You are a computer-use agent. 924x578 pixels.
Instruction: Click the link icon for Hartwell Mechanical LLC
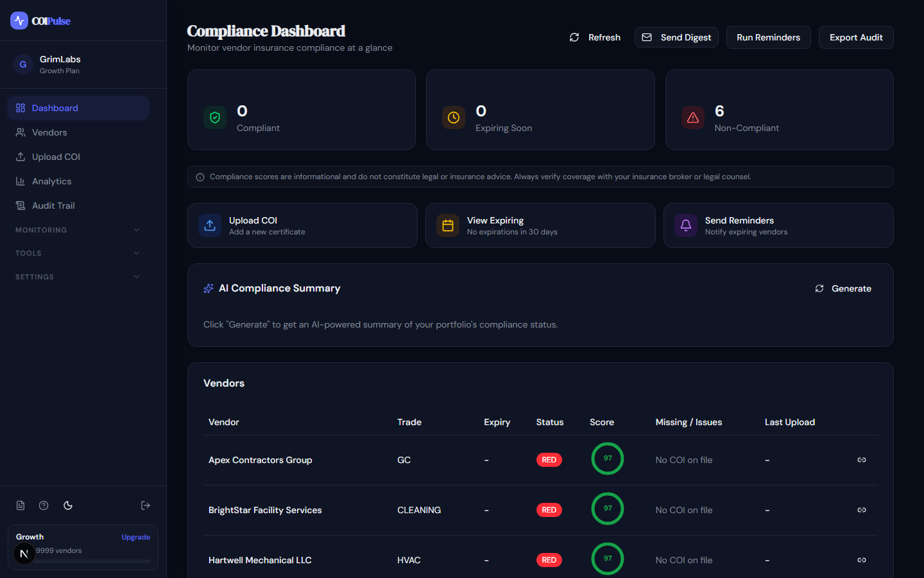click(862, 560)
